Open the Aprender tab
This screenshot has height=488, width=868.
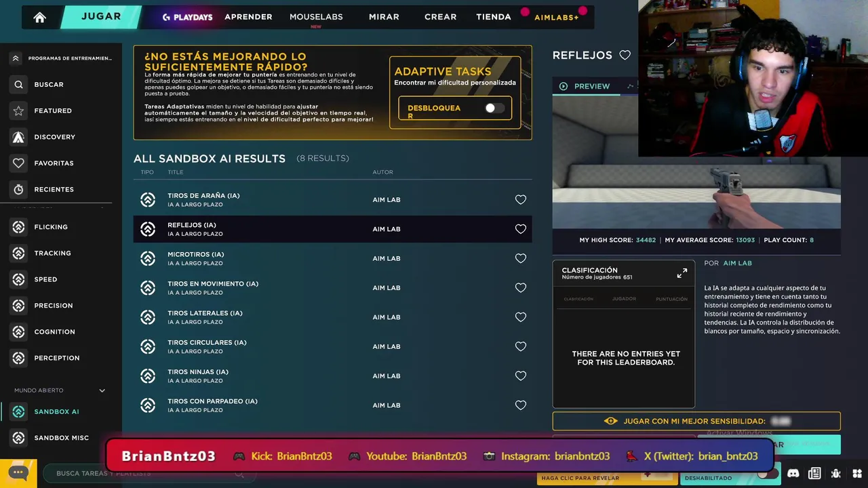[x=248, y=17]
